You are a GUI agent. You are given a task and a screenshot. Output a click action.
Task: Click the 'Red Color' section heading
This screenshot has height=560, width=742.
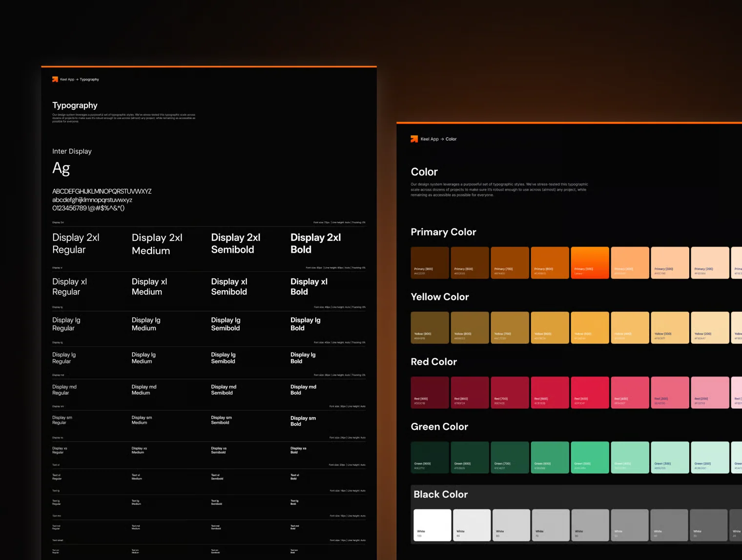click(434, 362)
